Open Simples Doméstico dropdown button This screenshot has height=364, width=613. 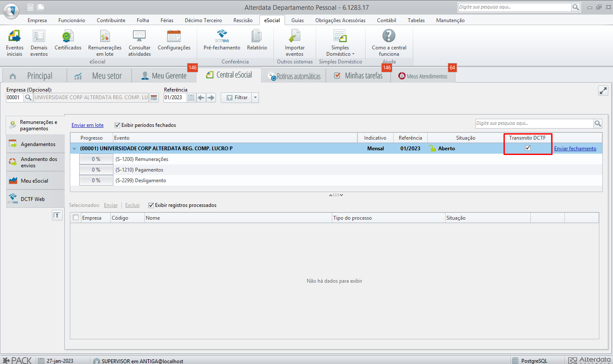(340, 43)
